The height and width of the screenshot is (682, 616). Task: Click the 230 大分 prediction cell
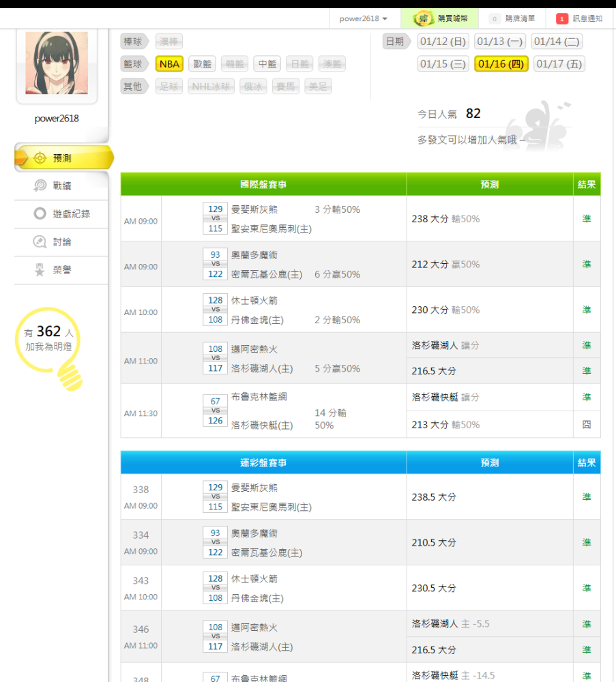pos(490,310)
